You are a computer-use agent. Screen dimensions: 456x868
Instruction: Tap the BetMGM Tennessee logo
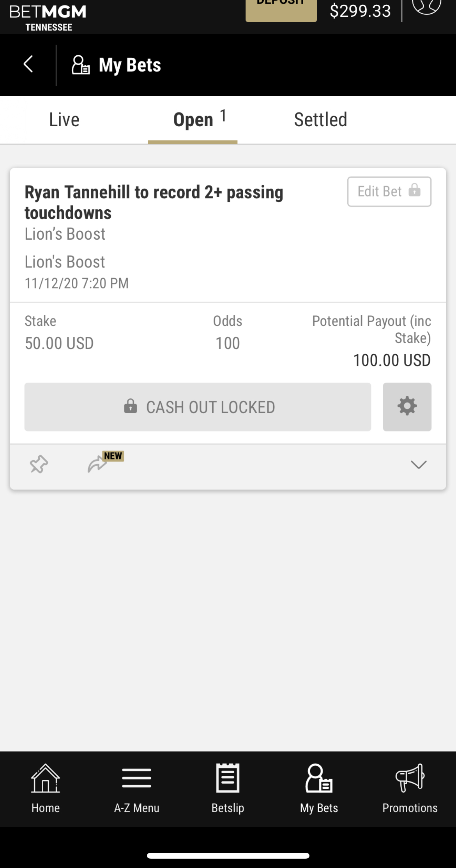coord(48,18)
